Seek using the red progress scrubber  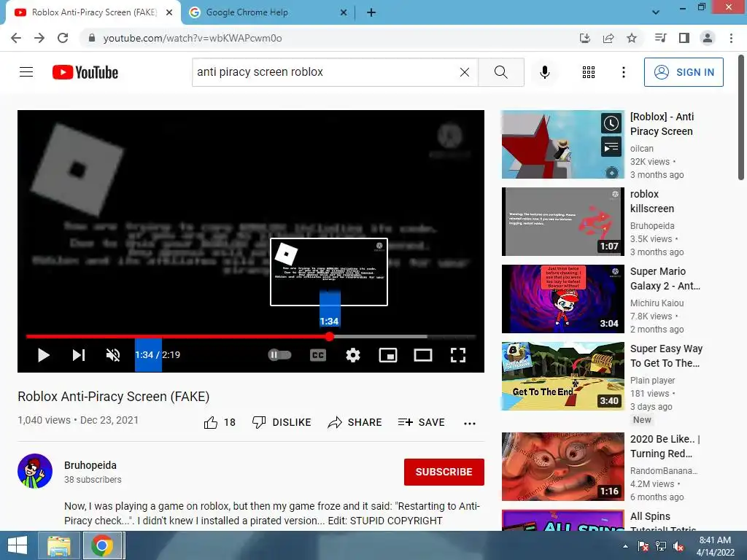click(x=330, y=336)
